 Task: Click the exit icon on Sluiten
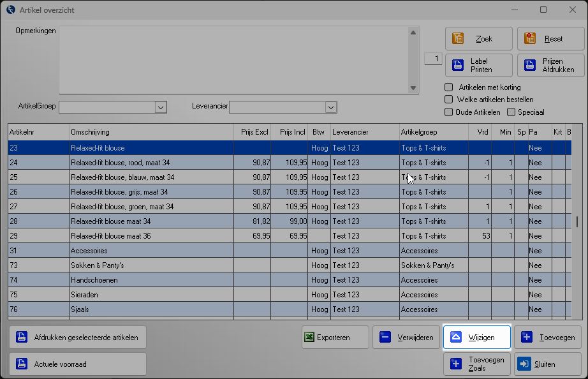point(524,364)
